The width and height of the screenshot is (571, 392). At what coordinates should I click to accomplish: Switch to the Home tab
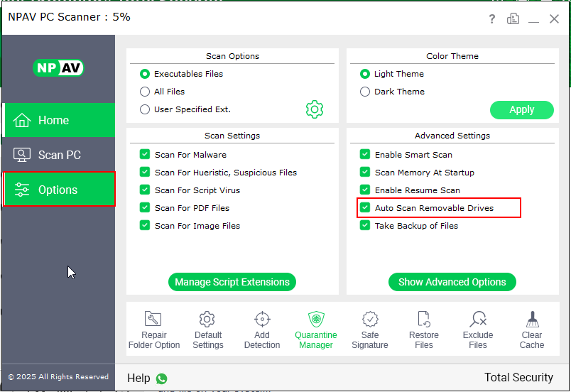click(x=58, y=120)
